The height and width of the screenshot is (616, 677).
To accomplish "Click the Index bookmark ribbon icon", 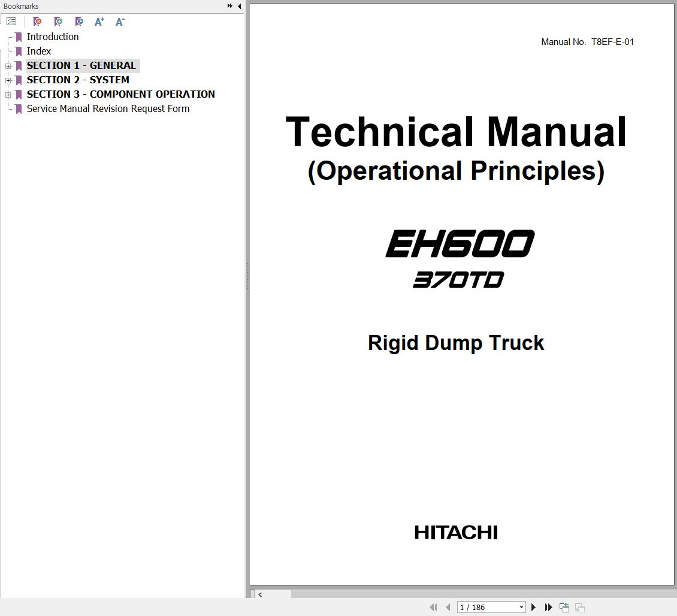I will tap(19, 52).
